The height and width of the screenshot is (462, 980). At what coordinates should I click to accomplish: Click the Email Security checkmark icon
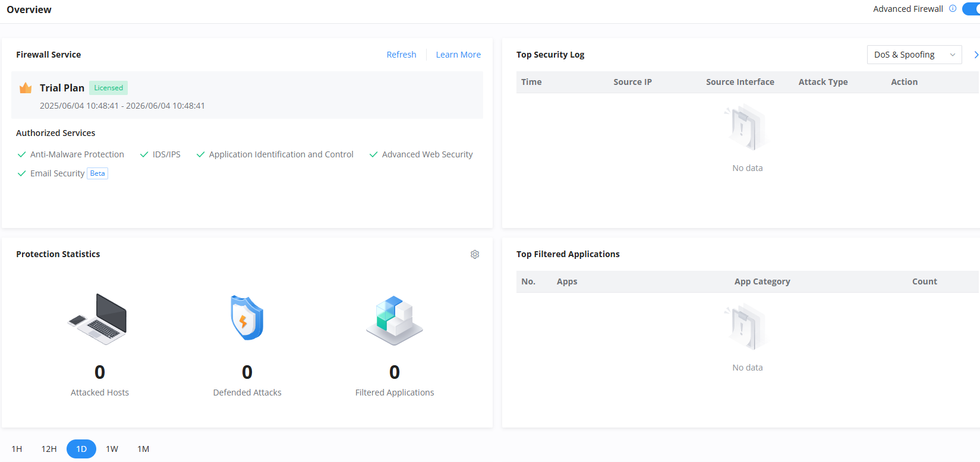[22, 173]
